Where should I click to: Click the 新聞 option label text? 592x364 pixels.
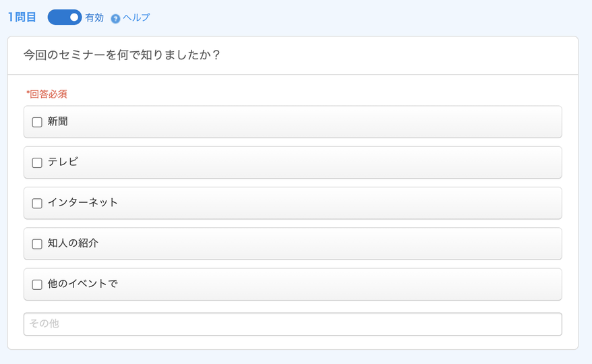[57, 121]
